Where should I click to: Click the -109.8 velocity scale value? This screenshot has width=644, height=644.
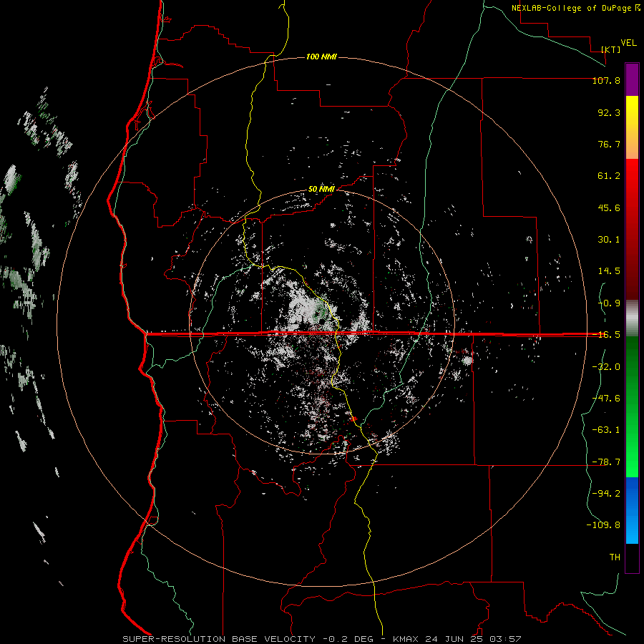(x=603, y=525)
